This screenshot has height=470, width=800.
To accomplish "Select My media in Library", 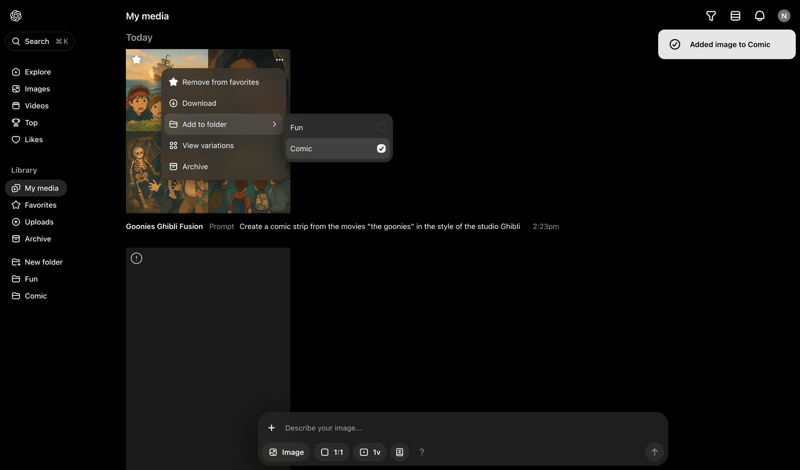I will click(x=36, y=188).
